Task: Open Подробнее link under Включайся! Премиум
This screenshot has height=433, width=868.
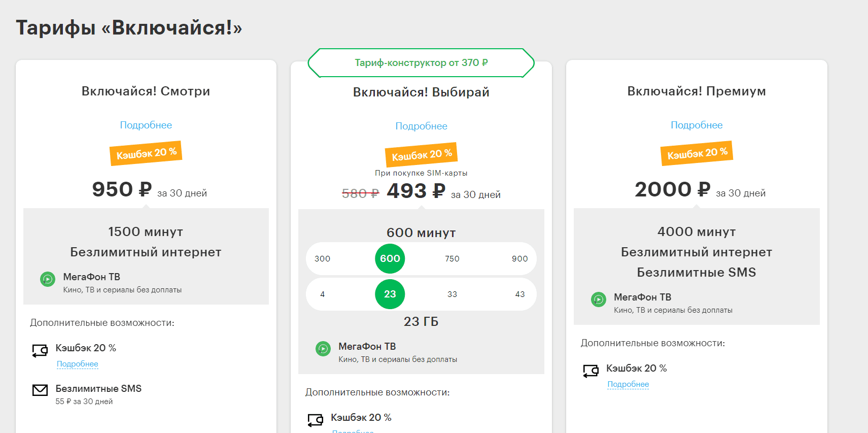Action: tap(697, 125)
